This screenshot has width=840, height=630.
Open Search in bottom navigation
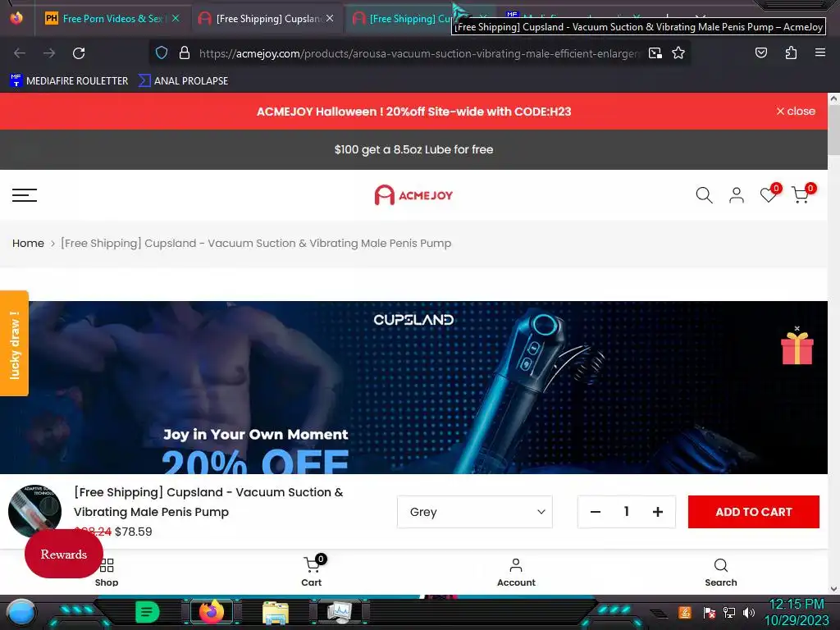[x=720, y=572]
